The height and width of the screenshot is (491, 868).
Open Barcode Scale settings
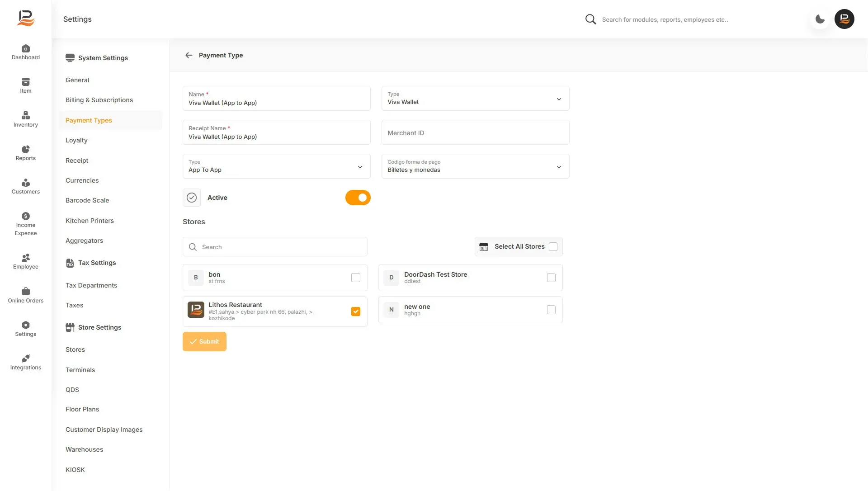pos(87,200)
